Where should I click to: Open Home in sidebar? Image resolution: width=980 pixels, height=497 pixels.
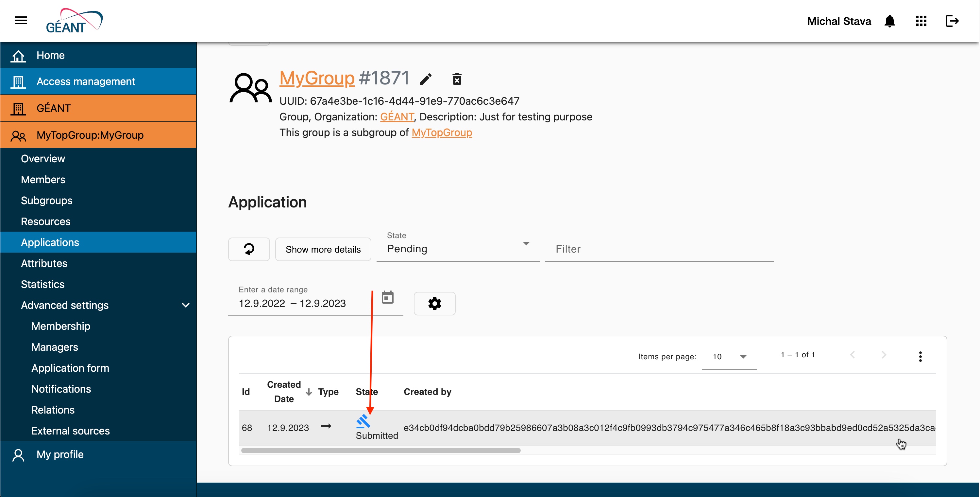click(98, 55)
